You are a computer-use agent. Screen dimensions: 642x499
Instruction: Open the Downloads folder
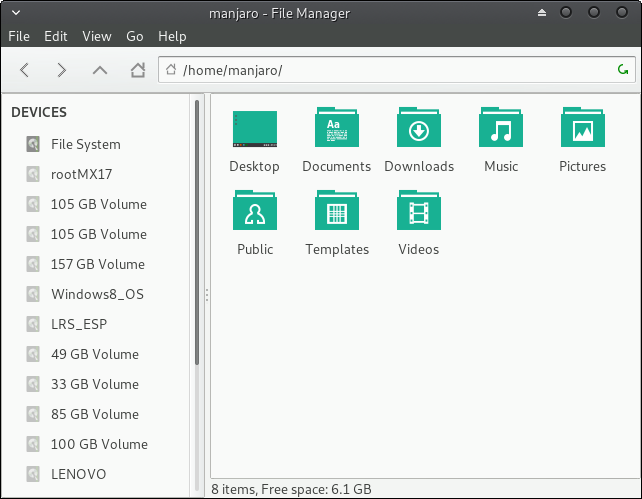click(419, 130)
